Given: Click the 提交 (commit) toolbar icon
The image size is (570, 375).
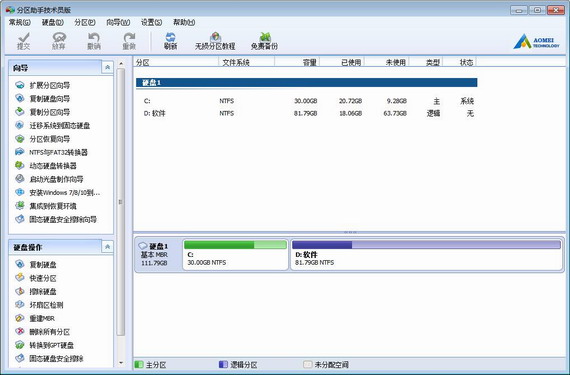Looking at the screenshot, I should (x=24, y=41).
